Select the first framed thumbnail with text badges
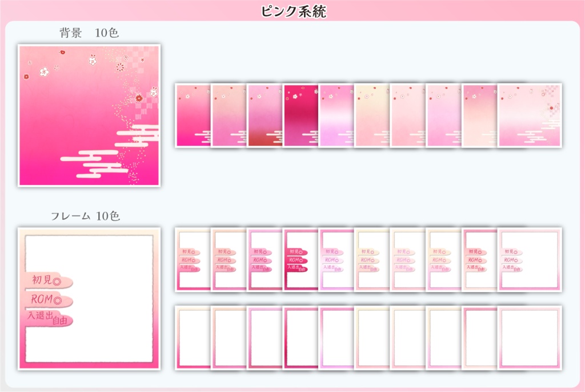Viewport: 585px width, 392px height. pyautogui.click(x=192, y=260)
